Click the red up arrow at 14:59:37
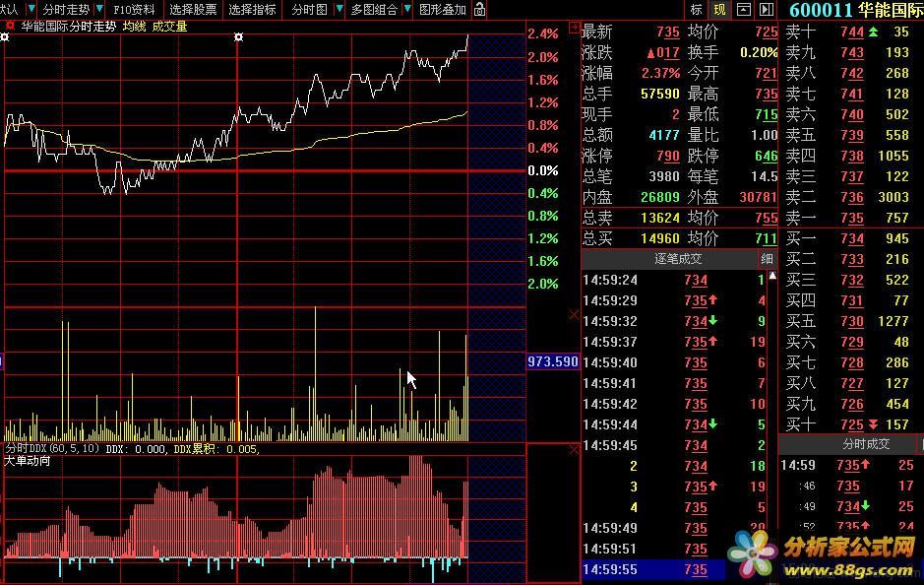The image size is (924, 585). coord(713,341)
